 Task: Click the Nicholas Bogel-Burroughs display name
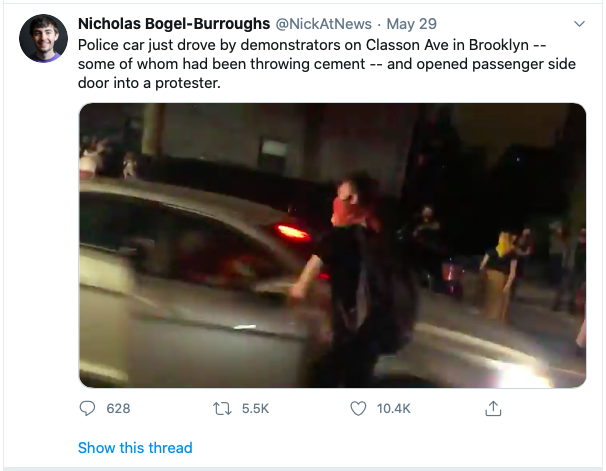tap(174, 24)
